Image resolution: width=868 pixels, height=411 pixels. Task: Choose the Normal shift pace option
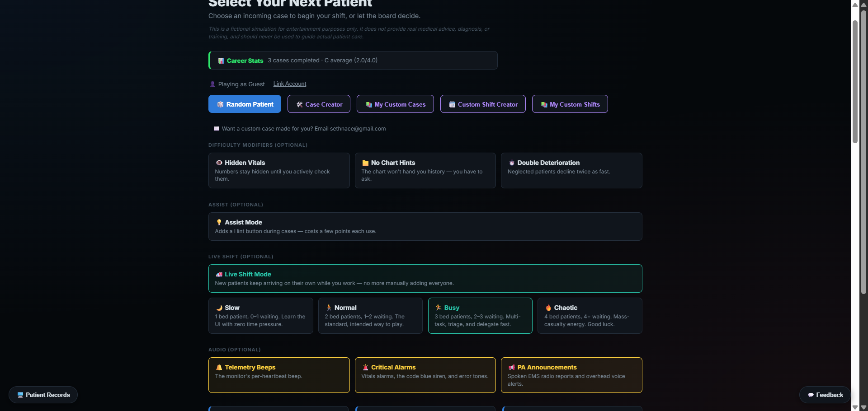(x=370, y=315)
